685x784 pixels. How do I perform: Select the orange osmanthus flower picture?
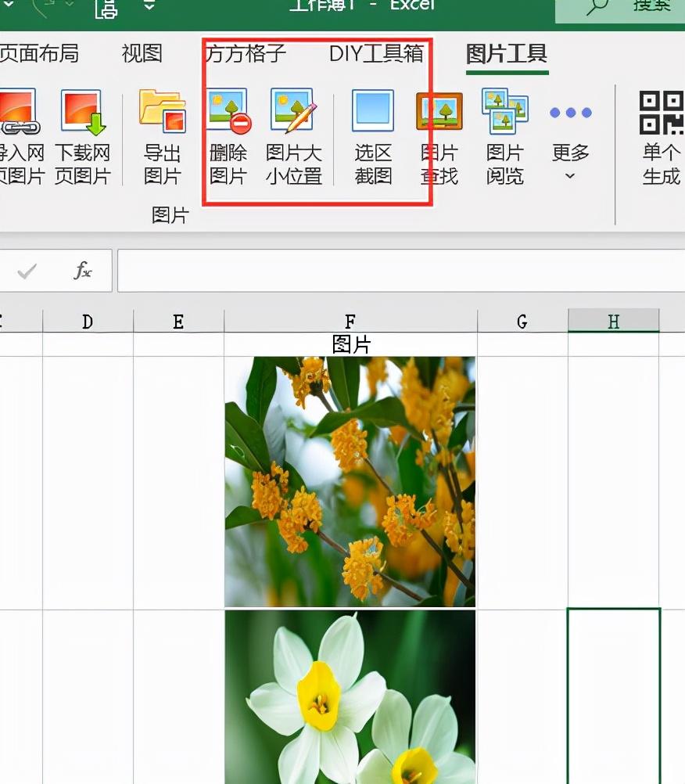[x=350, y=482]
